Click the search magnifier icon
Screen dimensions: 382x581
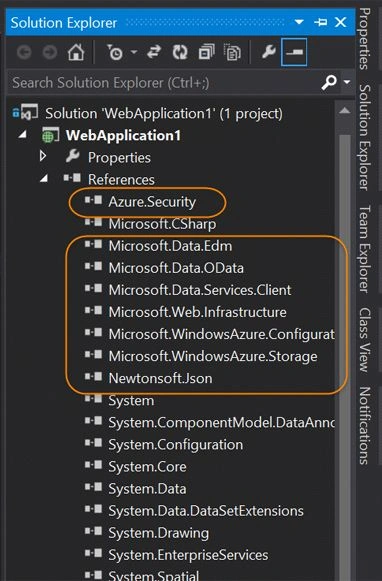[x=329, y=82]
